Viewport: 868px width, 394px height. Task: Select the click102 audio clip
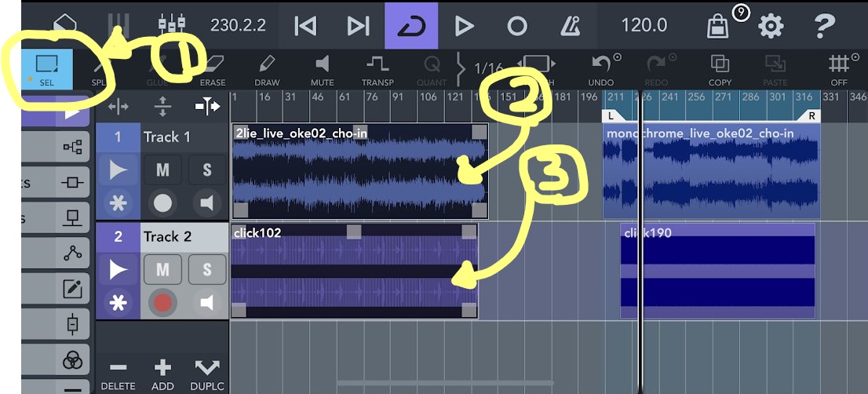[x=354, y=271]
